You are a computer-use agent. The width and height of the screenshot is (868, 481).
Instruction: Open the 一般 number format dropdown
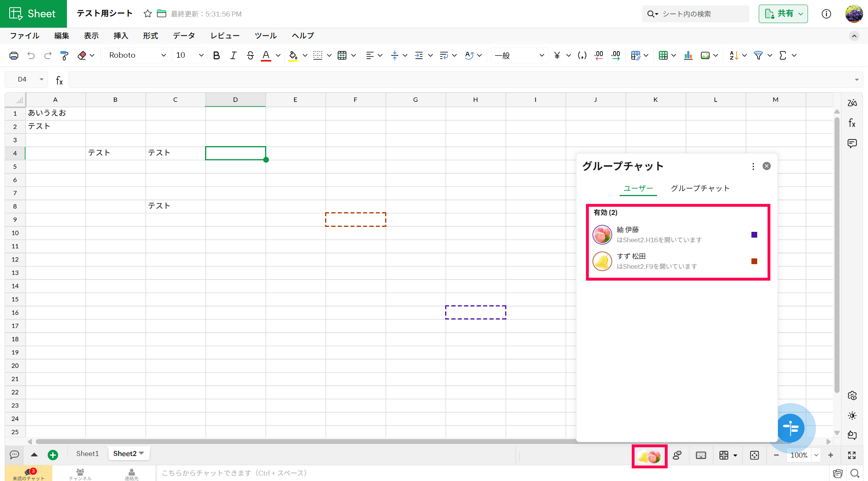point(519,55)
